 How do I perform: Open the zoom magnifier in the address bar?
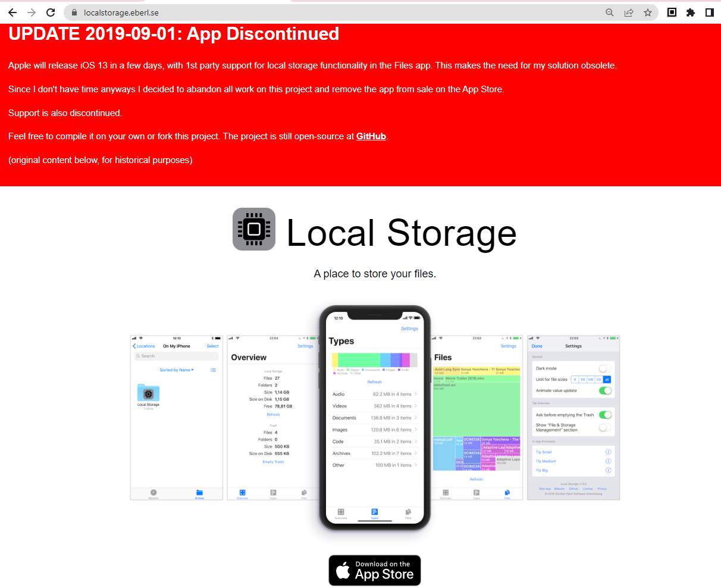point(609,12)
